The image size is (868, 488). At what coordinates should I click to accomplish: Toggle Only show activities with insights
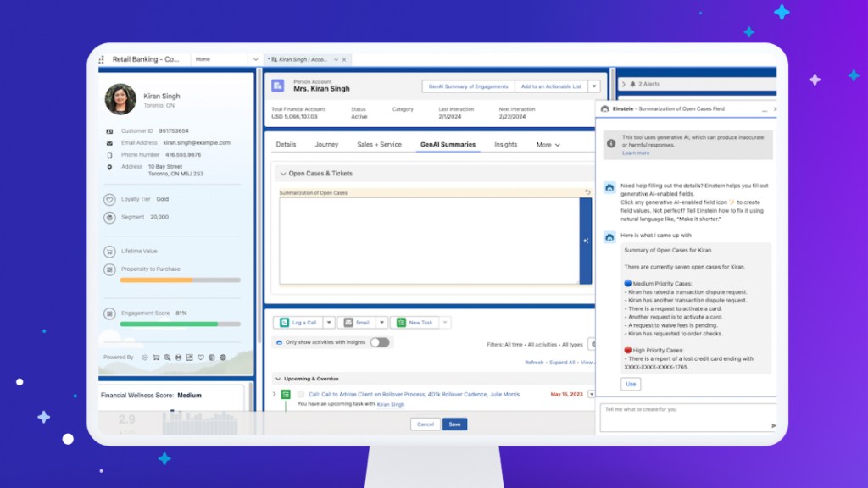coord(380,342)
